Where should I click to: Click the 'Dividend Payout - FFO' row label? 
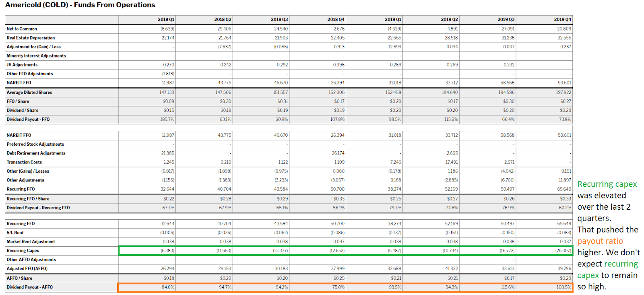point(28,120)
